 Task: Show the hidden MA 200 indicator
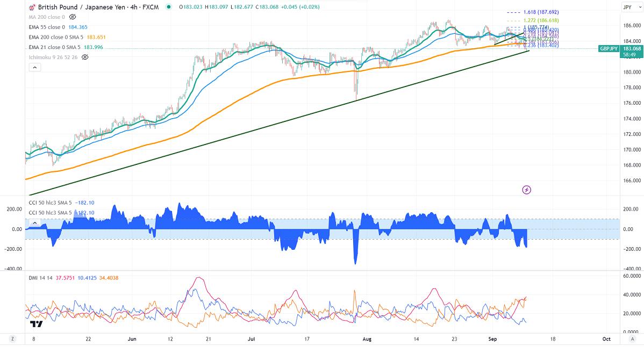(73, 17)
